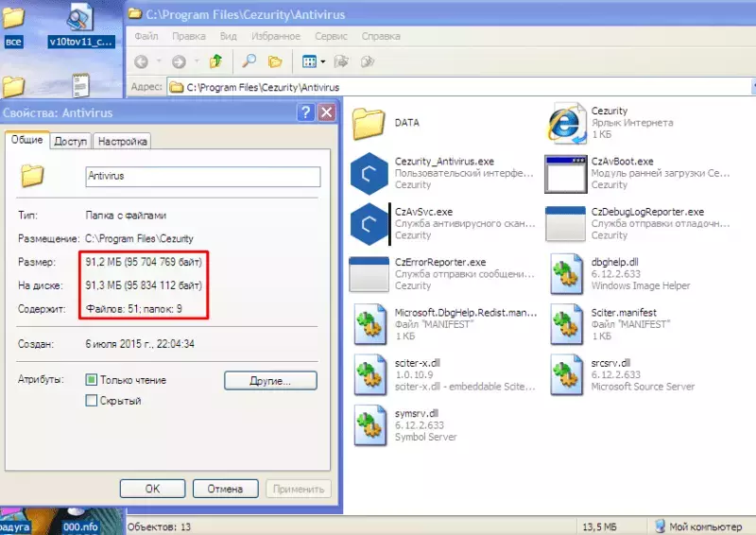This screenshot has width=756, height=535.
Task: Switch to the 'Настройка' tab
Action: pyautogui.click(x=123, y=142)
